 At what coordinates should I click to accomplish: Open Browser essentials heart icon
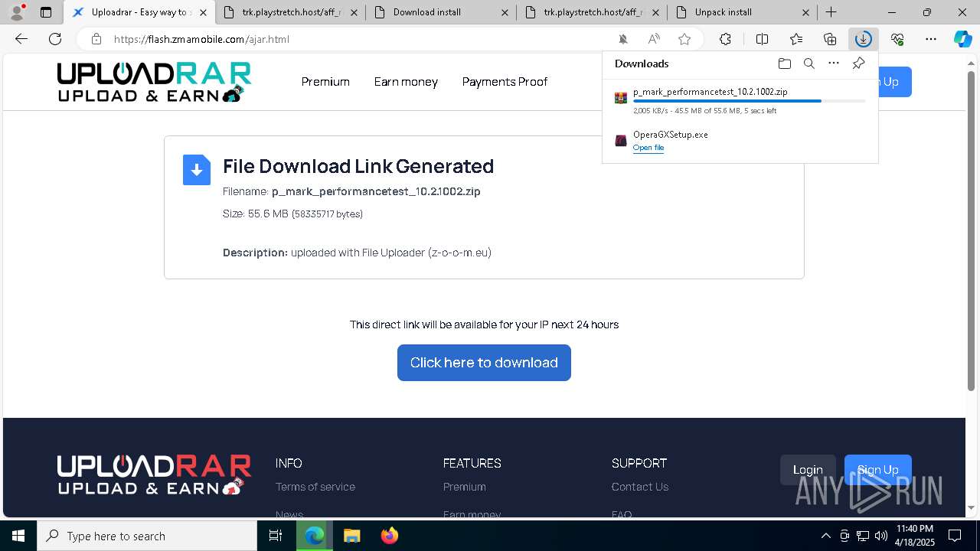[x=897, y=39]
